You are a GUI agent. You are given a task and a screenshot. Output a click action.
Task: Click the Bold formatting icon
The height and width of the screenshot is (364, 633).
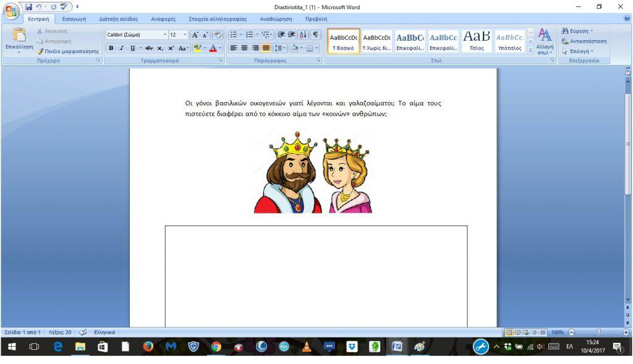point(111,48)
